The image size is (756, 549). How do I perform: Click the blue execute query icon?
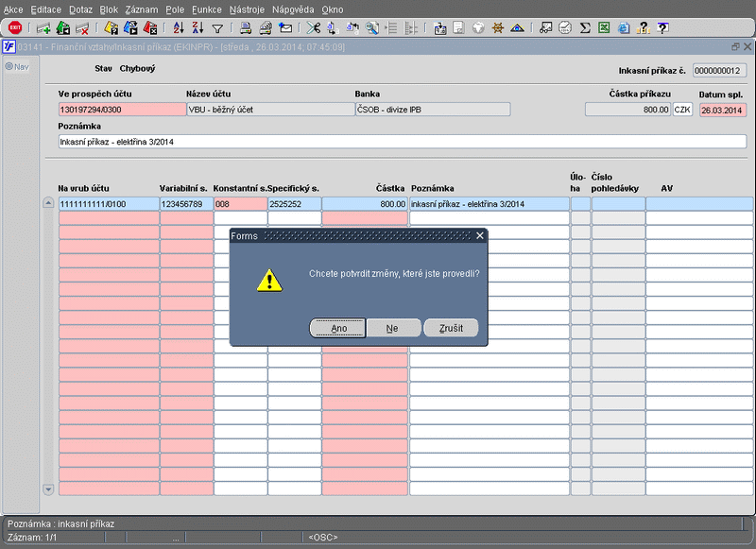(130, 28)
